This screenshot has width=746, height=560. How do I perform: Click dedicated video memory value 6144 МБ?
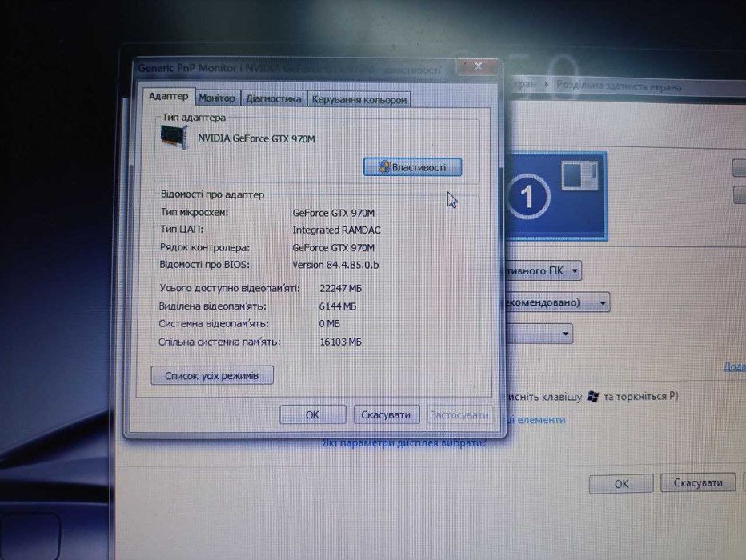pyautogui.click(x=337, y=306)
